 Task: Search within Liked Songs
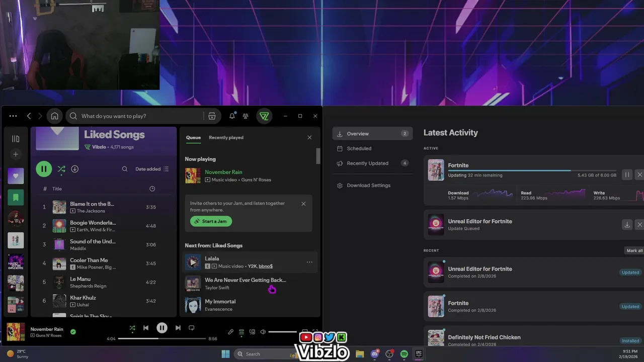[x=125, y=169]
